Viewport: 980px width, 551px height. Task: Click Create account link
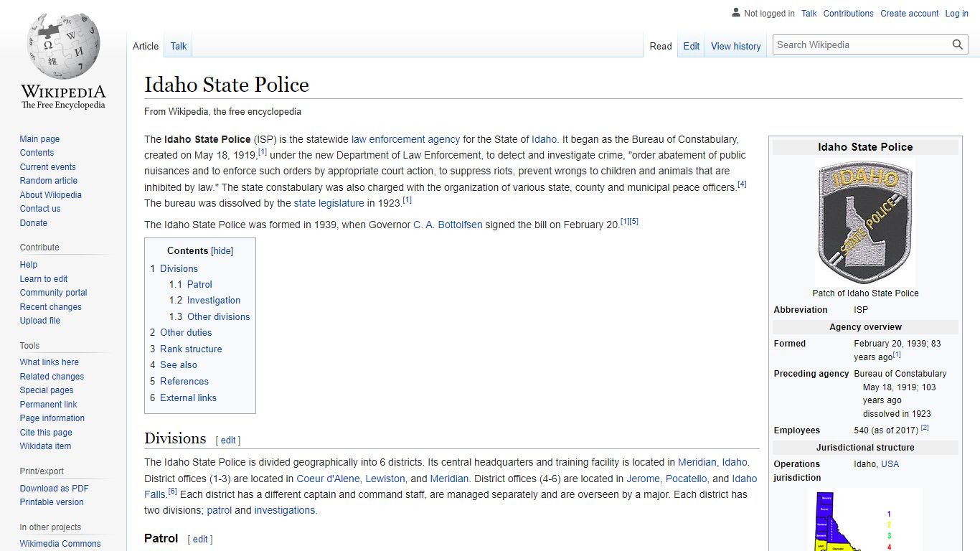pyautogui.click(x=910, y=14)
